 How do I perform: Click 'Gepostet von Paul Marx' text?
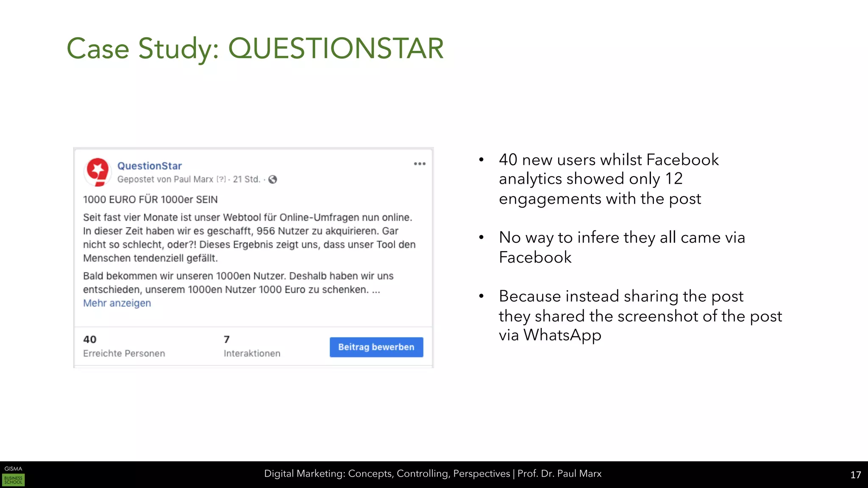tap(165, 180)
